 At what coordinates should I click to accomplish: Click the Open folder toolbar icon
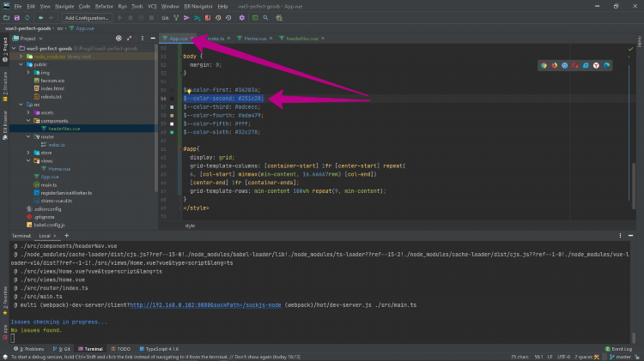6,18
